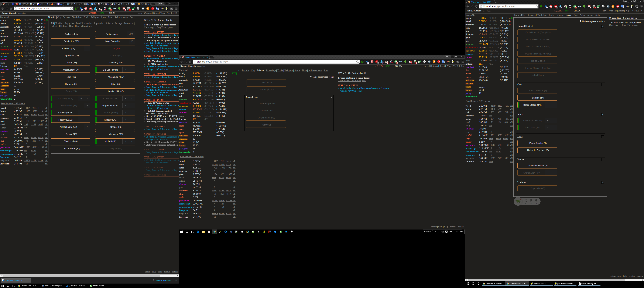
Task: Open Power Steering.pdf from right taskbar
Action: point(589,284)
